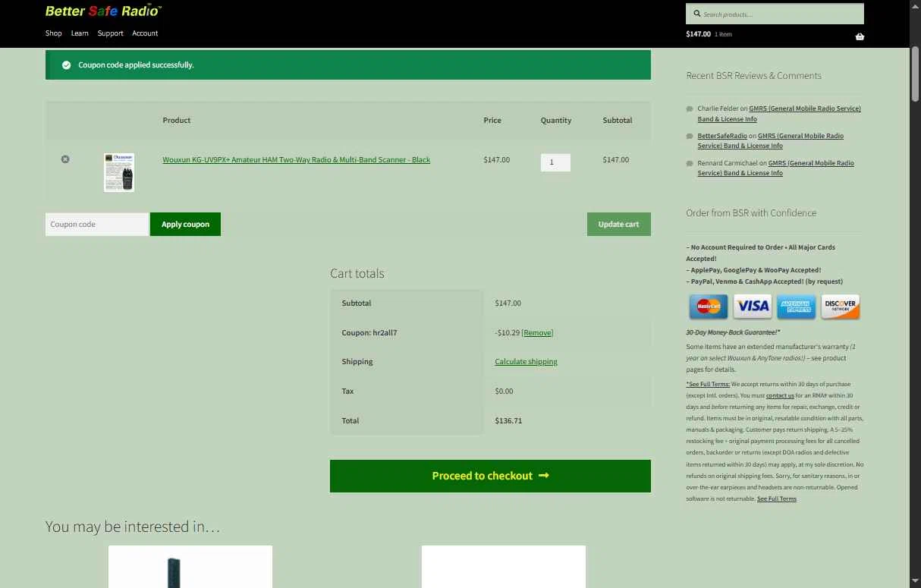Open the Support menu
This screenshot has width=921, height=588.
(110, 33)
